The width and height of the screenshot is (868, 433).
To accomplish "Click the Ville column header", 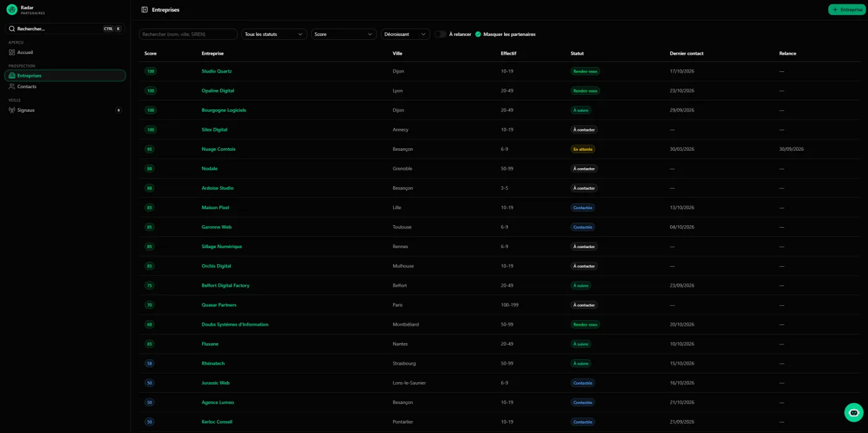I will coord(397,53).
